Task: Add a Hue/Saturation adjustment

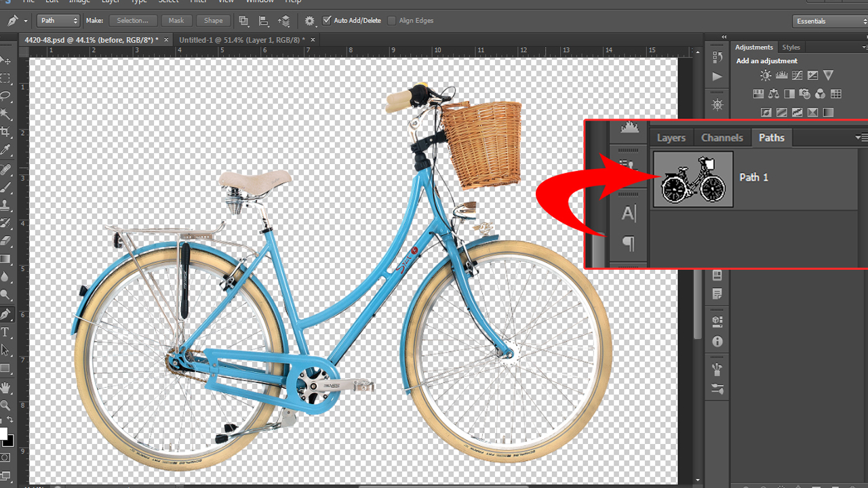Action: pyautogui.click(x=758, y=94)
